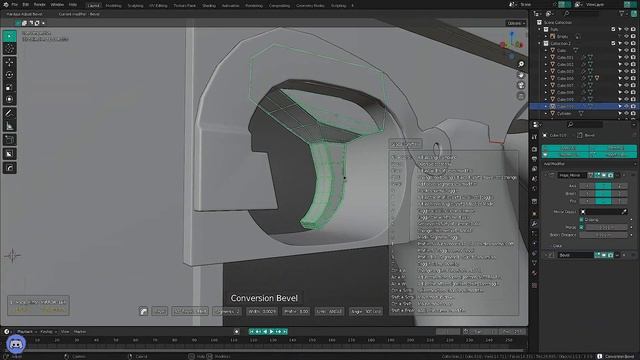
Task: Open the File menu
Action: pos(14,4)
